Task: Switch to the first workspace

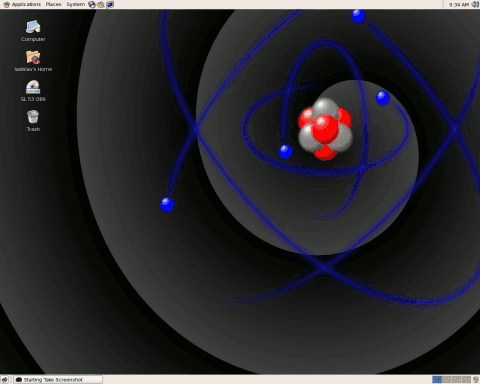Action: pyautogui.click(x=437, y=379)
